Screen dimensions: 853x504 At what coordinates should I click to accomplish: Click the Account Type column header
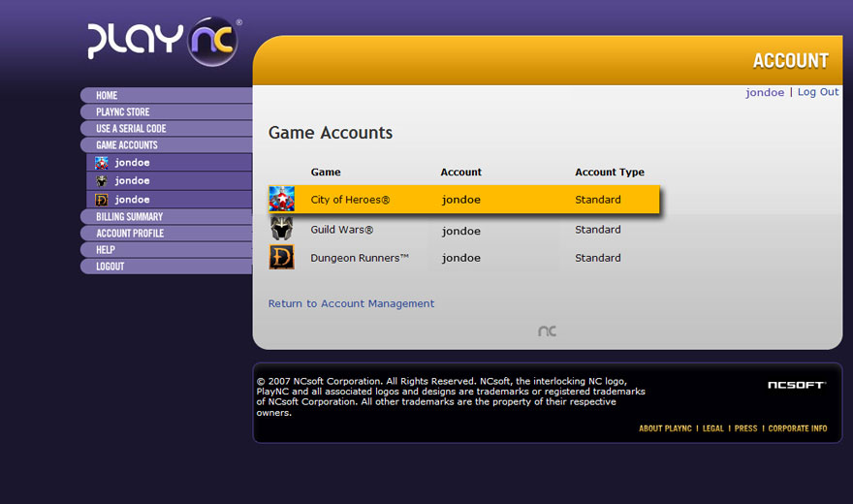click(x=610, y=173)
